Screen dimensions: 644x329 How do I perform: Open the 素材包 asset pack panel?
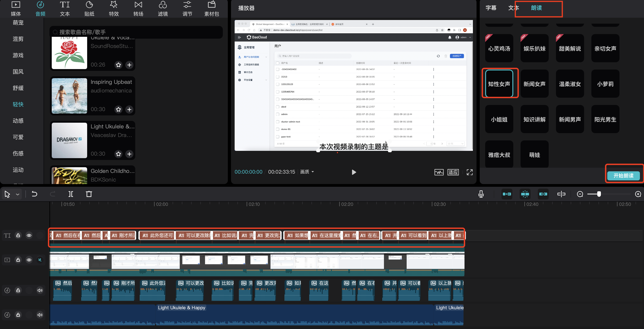coord(211,8)
